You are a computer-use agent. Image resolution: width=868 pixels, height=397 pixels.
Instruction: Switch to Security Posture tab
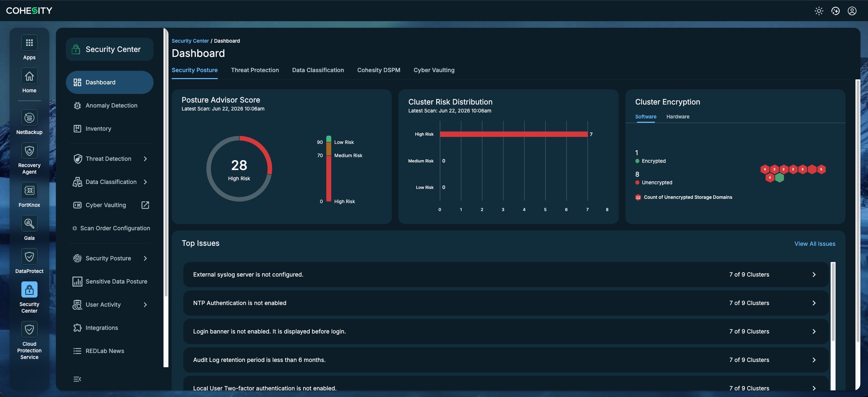(x=195, y=70)
